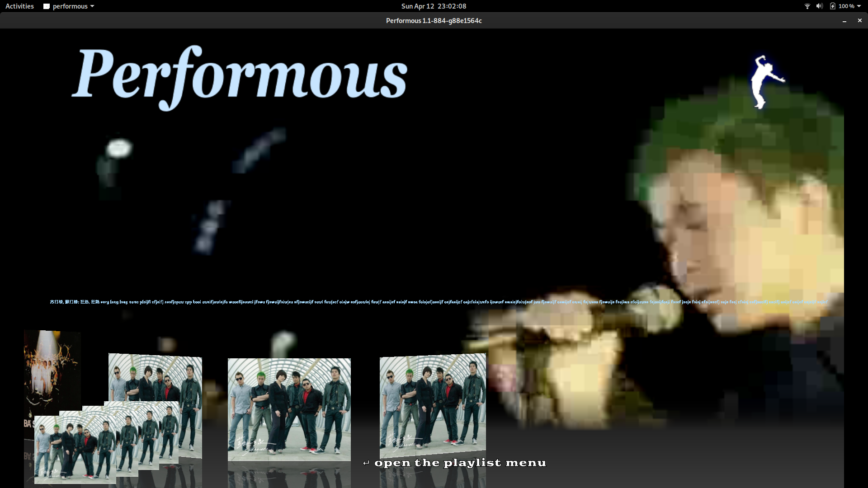The image size is (868, 488).
Task: Click the Performous app icon in top bar
Action: [x=47, y=6]
